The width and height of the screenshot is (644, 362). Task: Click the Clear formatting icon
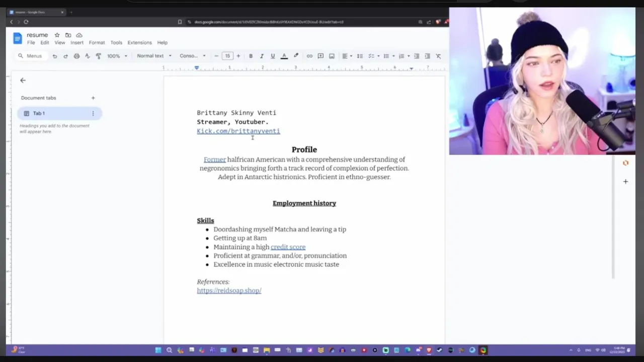click(438, 56)
